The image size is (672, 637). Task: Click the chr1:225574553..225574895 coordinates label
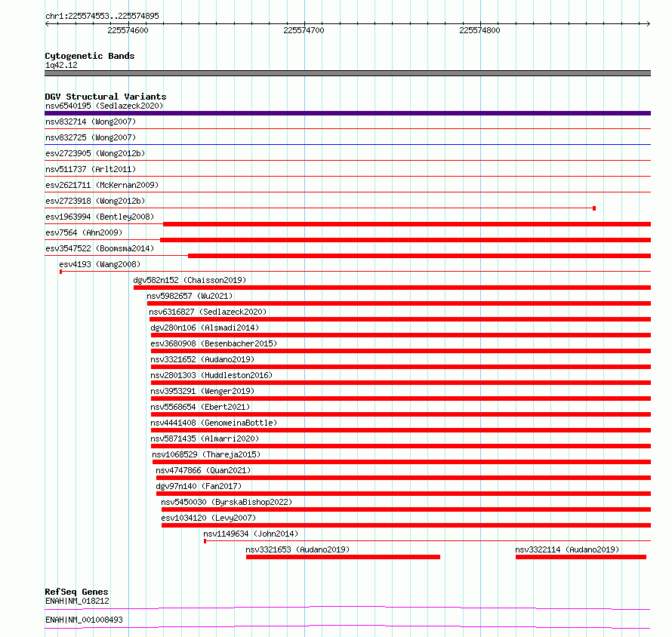(102, 16)
